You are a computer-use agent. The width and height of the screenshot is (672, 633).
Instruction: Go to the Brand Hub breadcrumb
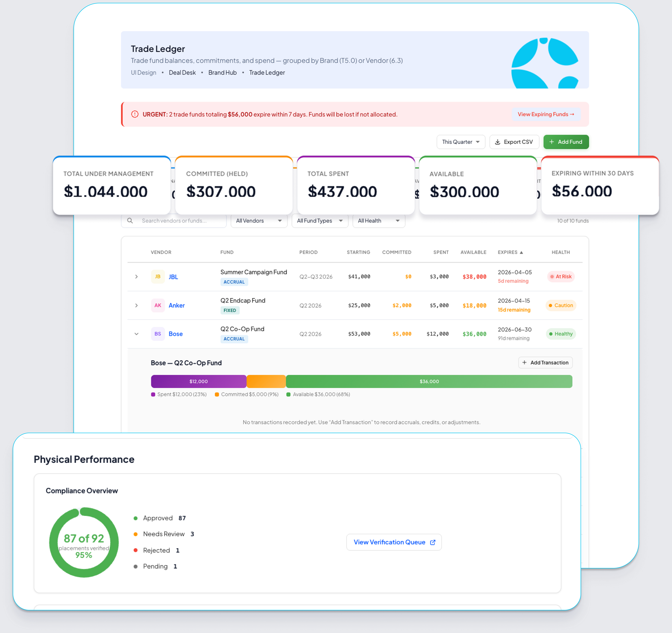point(222,73)
